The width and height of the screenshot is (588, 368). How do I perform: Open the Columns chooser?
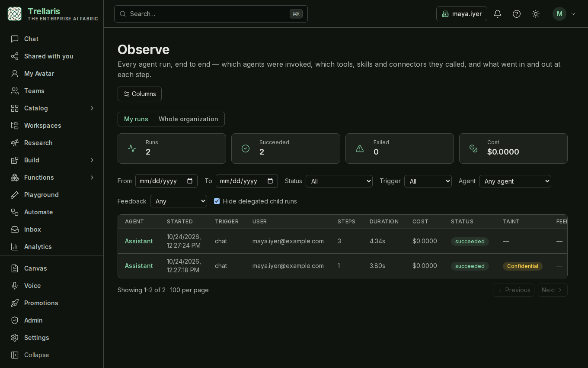point(140,94)
